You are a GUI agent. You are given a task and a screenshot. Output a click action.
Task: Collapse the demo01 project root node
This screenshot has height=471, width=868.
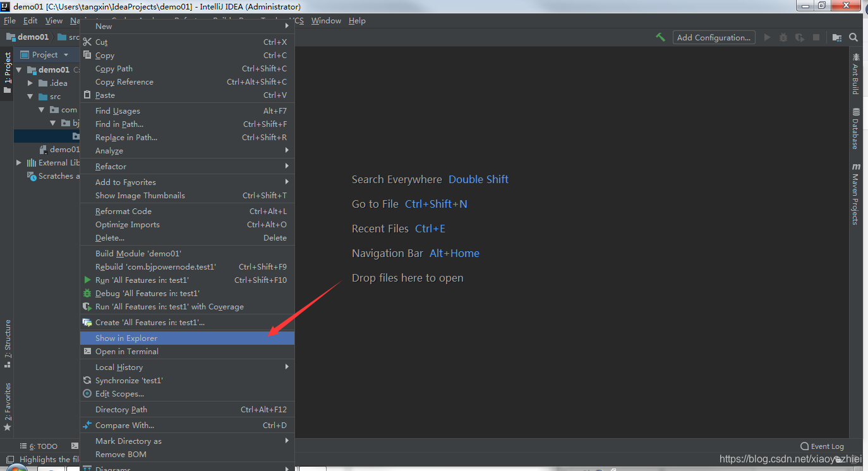click(19, 70)
